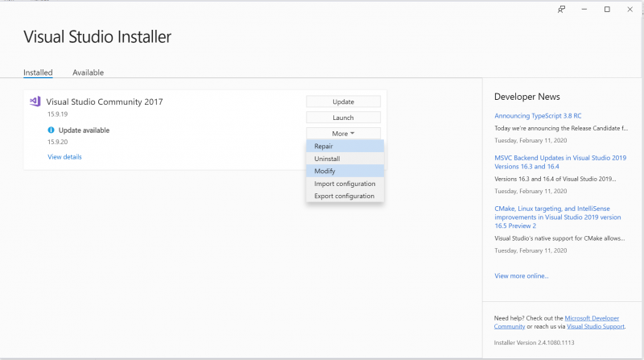Click the Launch button
Viewport: 644px width, 360px height.
[343, 118]
